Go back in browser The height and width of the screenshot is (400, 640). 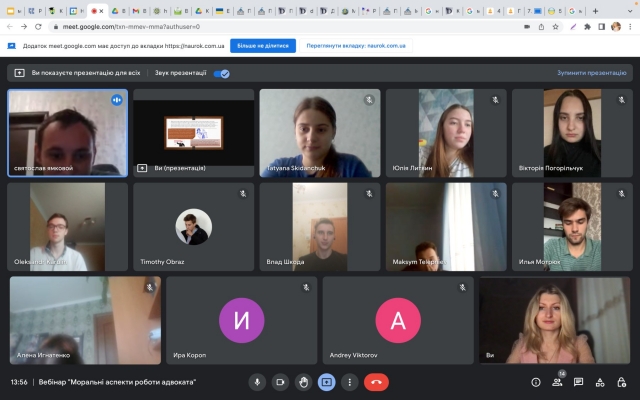click(x=10, y=27)
